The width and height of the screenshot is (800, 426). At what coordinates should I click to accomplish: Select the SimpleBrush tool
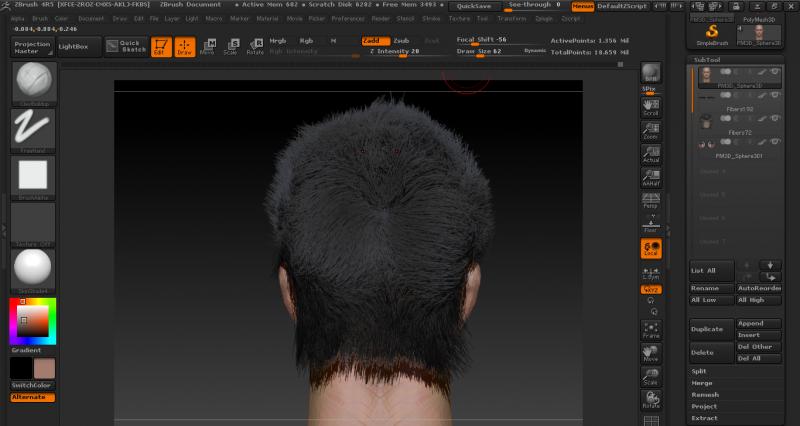tap(712, 35)
